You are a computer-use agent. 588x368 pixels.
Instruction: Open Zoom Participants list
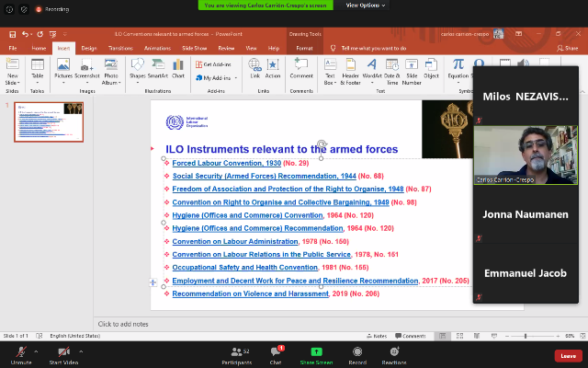(237, 355)
